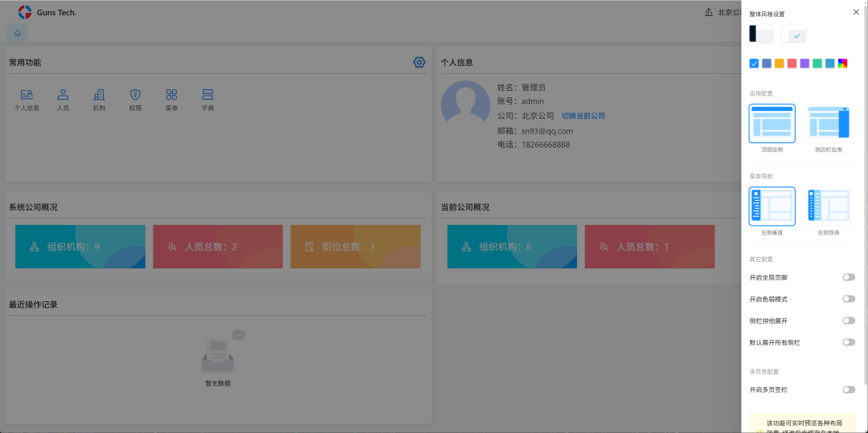Toggle 开启色弱模式 on

(848, 299)
